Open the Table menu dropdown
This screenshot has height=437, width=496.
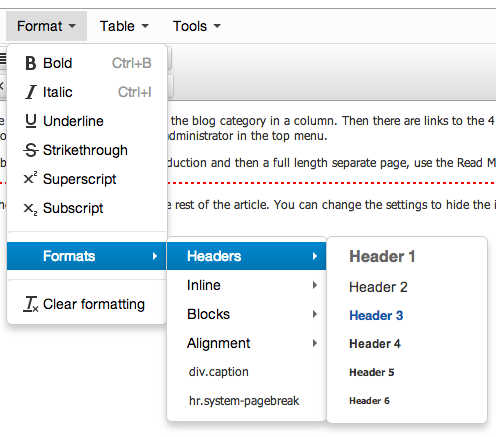(x=124, y=26)
